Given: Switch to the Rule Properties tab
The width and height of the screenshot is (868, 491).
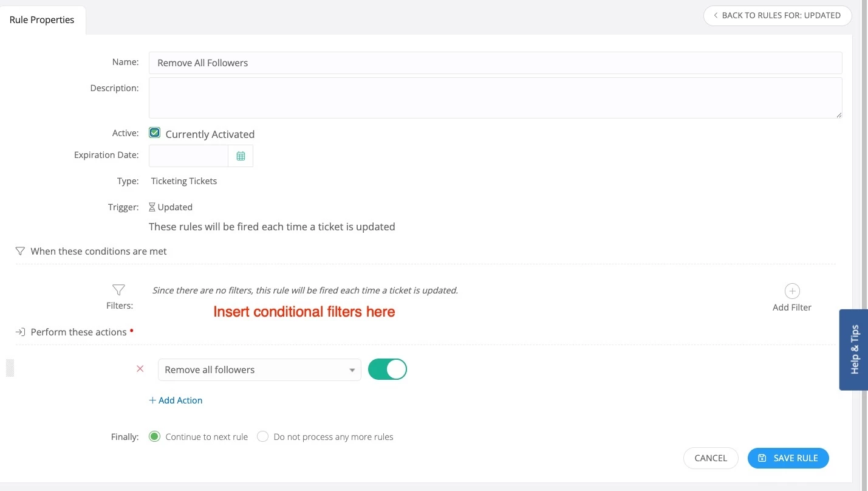Looking at the screenshot, I should pyautogui.click(x=42, y=19).
